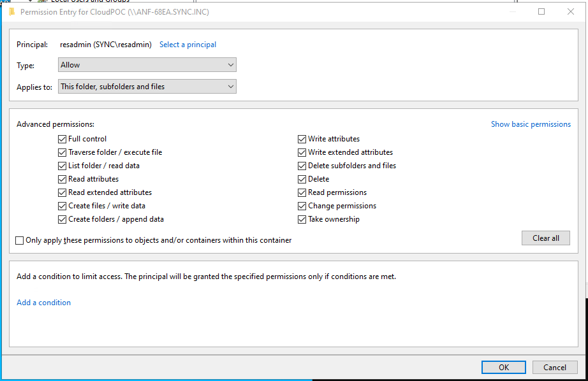Image resolution: width=588 pixels, height=381 pixels.
Task: Disable Create files / write data permission
Action: (62, 206)
